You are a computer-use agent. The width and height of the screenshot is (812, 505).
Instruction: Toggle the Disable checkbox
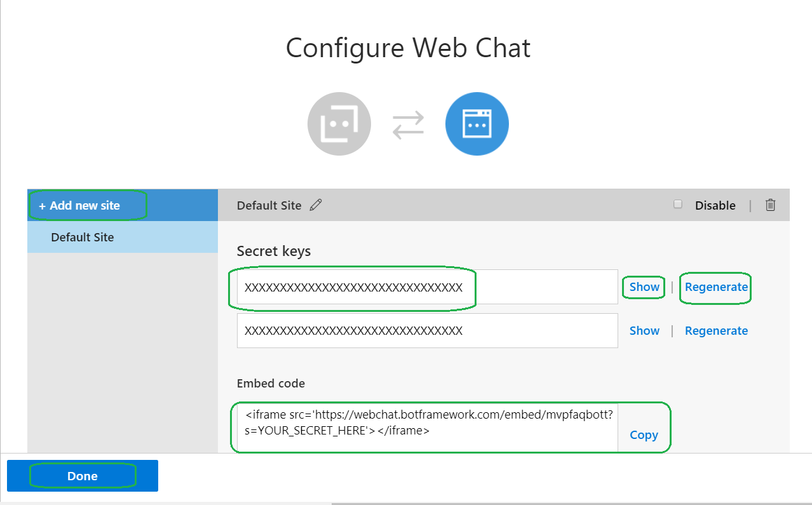(678, 205)
